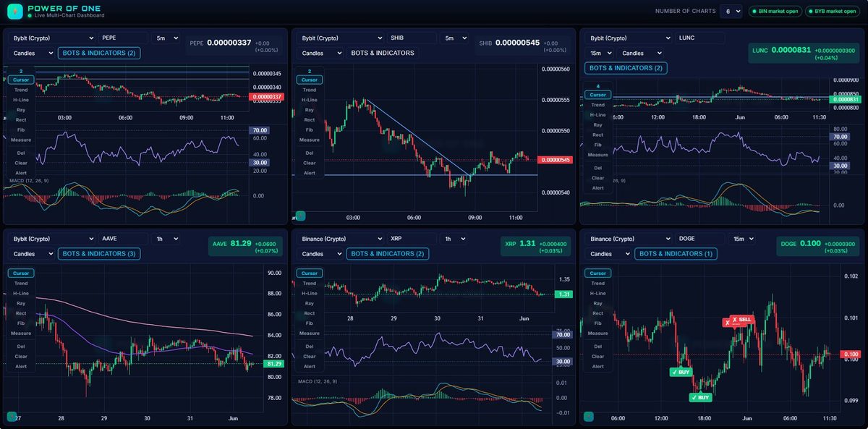868x429 pixels.
Task: Open Binance (Crypto) exchange dropdown for XRP
Action: coord(341,239)
